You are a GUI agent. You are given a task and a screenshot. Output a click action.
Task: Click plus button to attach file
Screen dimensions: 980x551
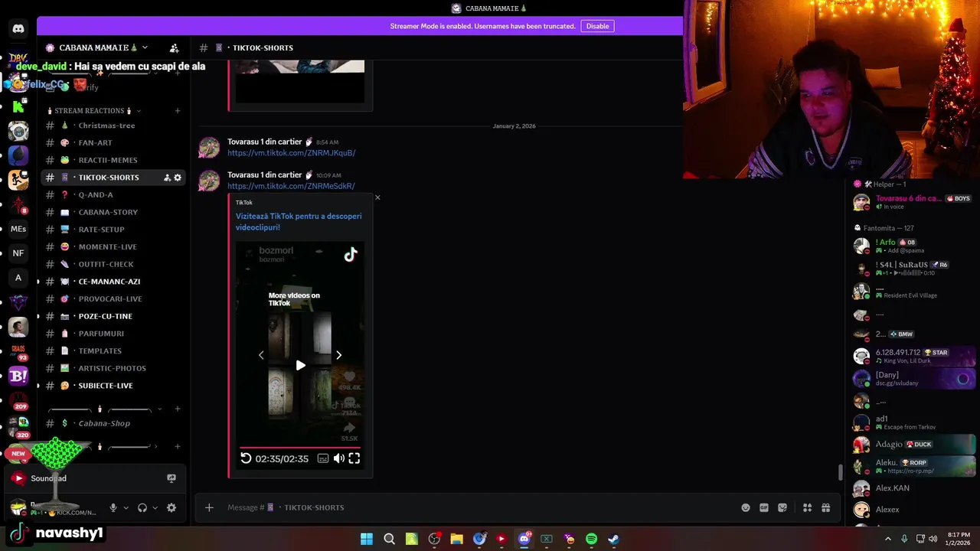coord(209,507)
